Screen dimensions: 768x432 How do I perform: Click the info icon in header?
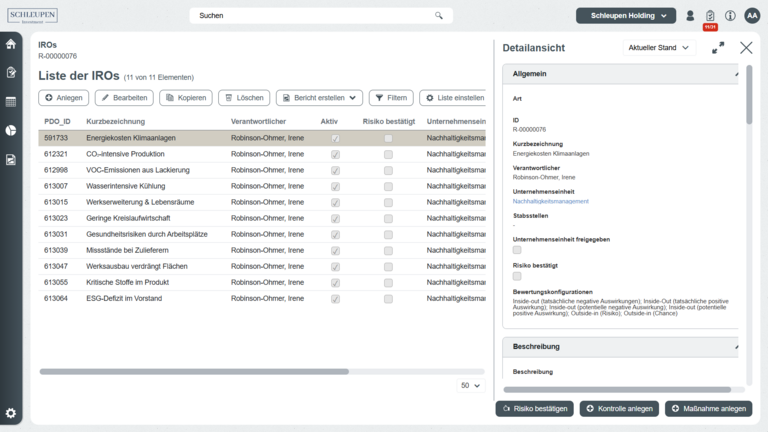point(730,16)
